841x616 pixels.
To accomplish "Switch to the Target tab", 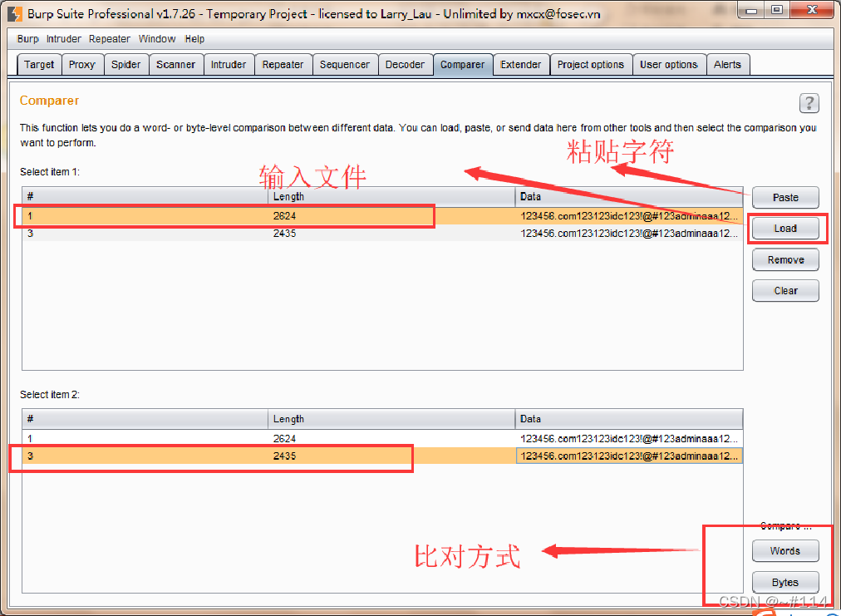I will (x=39, y=64).
